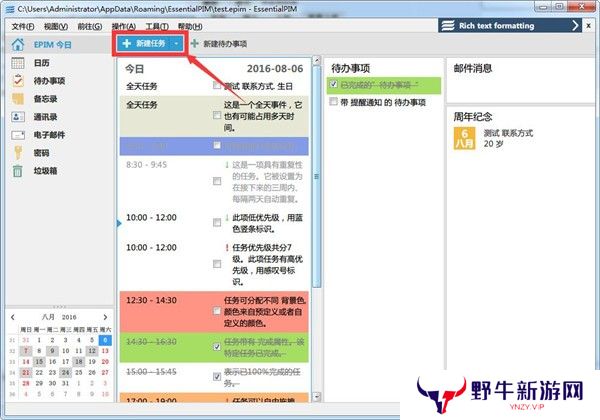
Task: Uncheck the 已完成的 待办事项 checkbox
Action: (x=334, y=84)
